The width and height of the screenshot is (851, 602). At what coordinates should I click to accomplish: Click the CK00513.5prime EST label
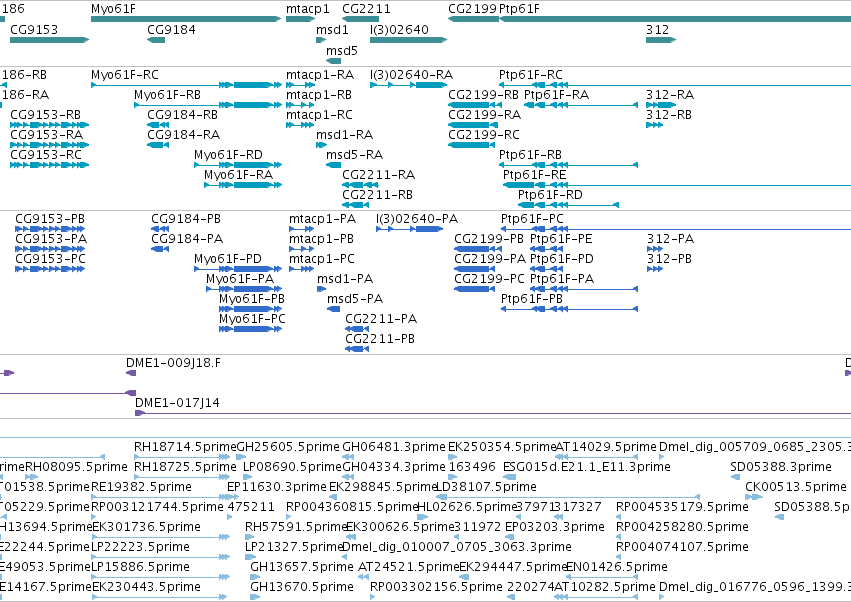click(796, 487)
